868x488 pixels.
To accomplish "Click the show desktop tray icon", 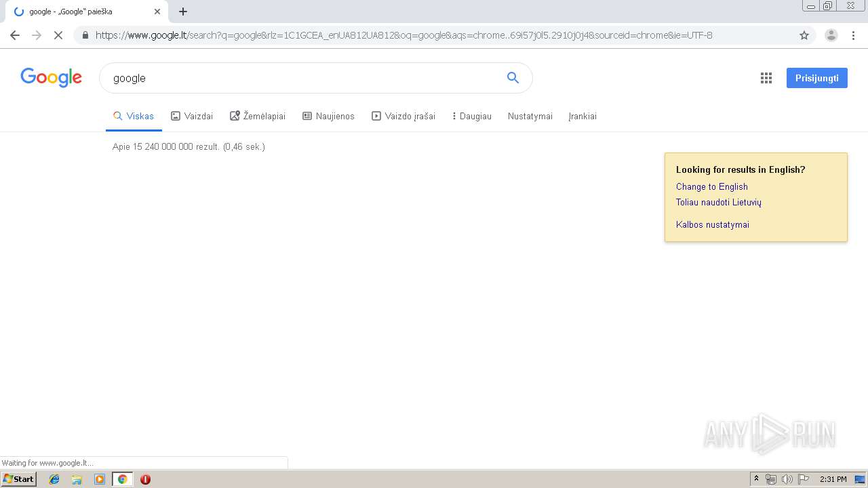I will [x=860, y=479].
